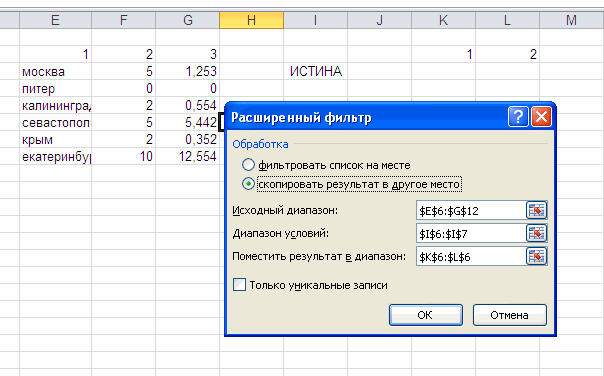Select column K header
The image size is (604, 376).
tap(443, 20)
